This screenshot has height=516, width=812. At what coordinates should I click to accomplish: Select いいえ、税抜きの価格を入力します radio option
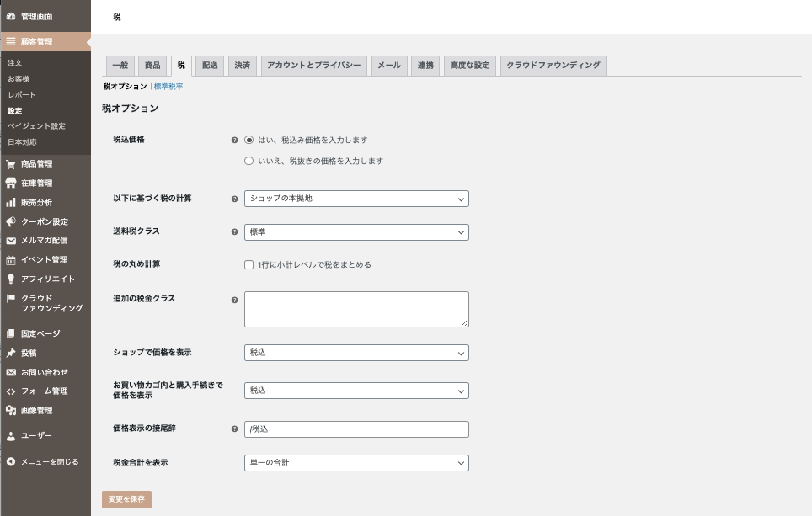coord(248,161)
